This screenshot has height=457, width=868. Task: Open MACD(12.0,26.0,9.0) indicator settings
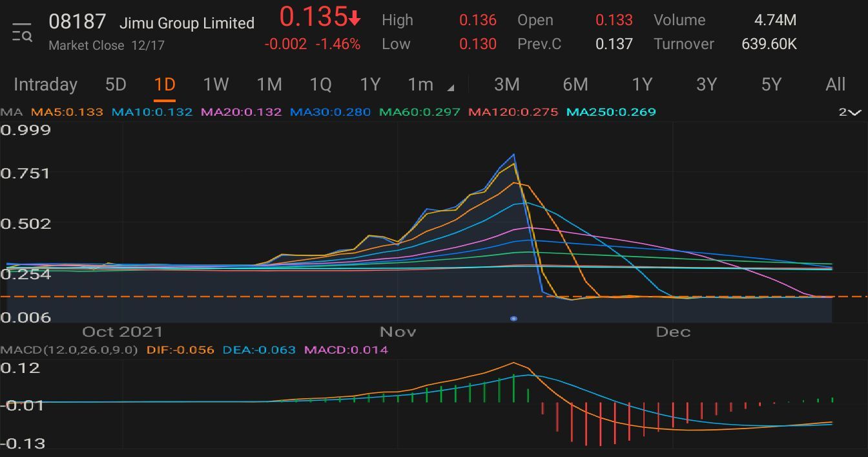69,350
